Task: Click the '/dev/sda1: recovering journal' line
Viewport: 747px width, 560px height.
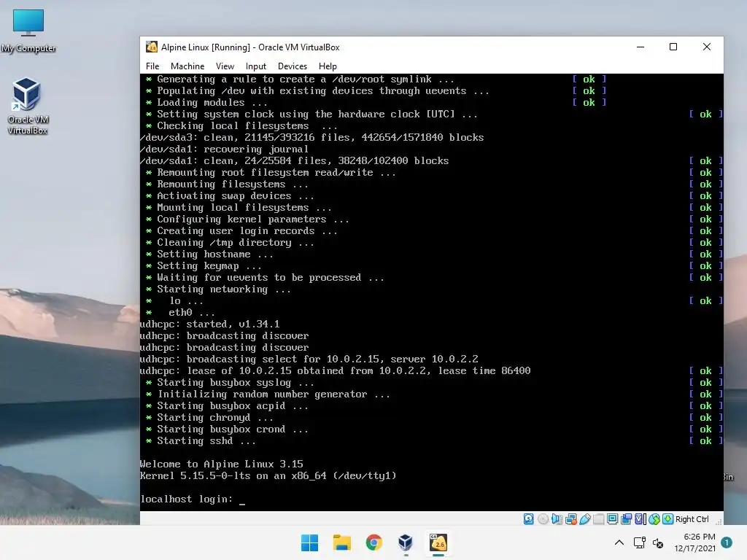Action: click(224, 149)
